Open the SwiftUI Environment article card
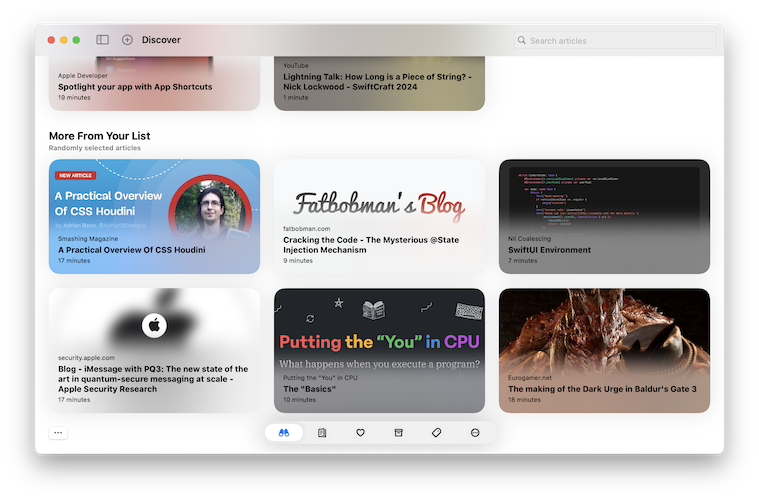The width and height of the screenshot is (759, 500). pyautogui.click(x=605, y=216)
